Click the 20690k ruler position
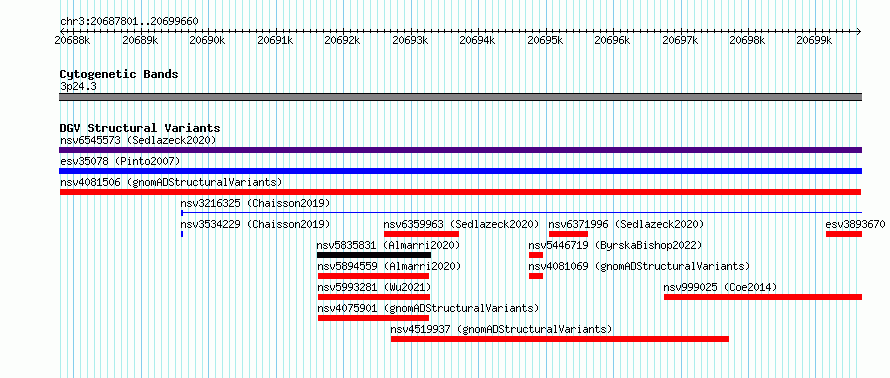890x378 pixels. [x=207, y=40]
